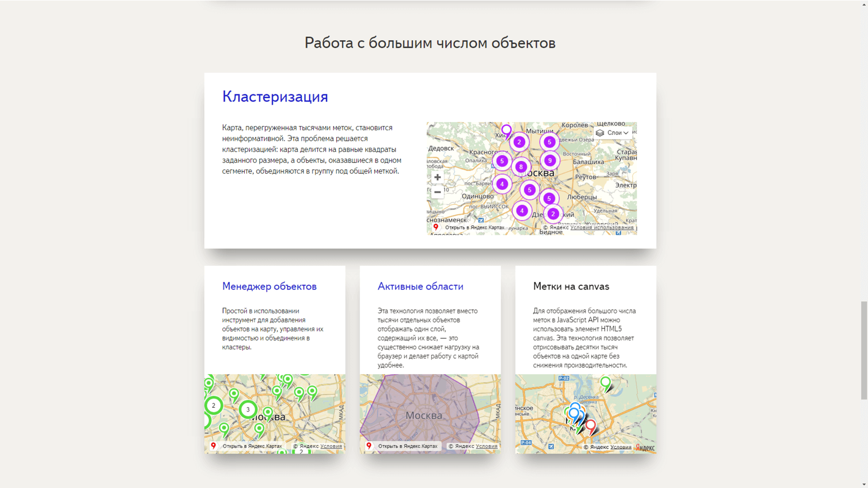The width and height of the screenshot is (868, 488).
Task: Click the red Yandex pin in the map footer
Action: [x=436, y=227]
